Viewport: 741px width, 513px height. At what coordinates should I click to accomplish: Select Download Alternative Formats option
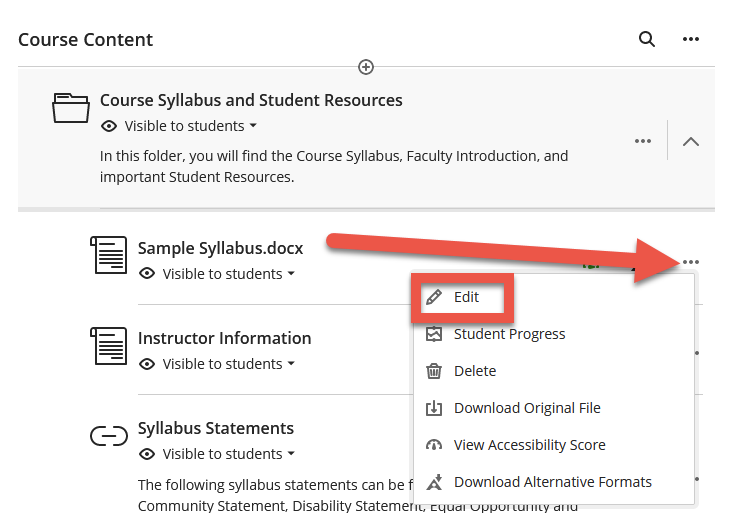point(552,482)
